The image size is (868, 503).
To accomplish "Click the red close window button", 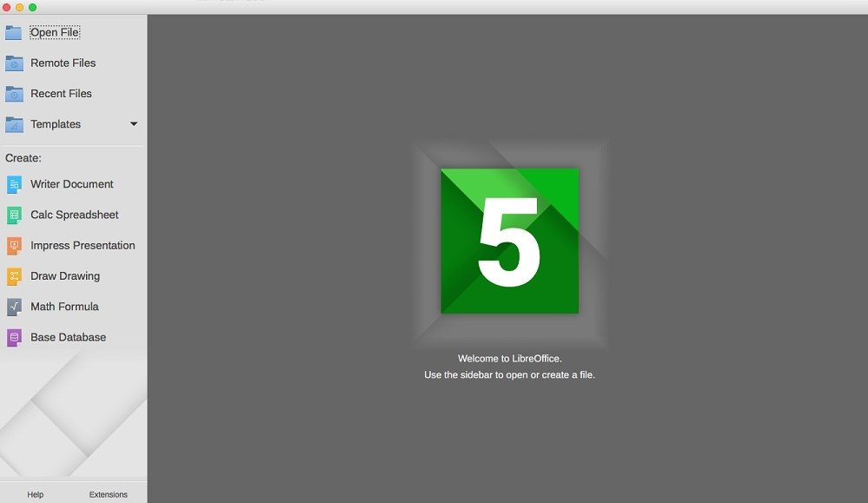I will 7,7.
